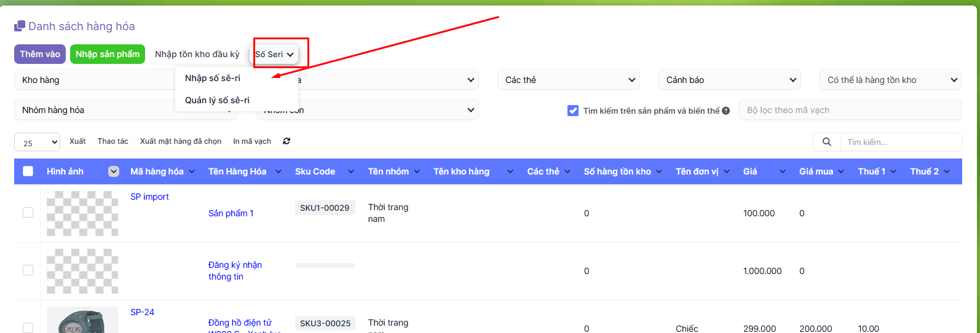Click the Danh sách hàng hóa title icon
980x333 pixels.
pyautogui.click(x=20, y=26)
